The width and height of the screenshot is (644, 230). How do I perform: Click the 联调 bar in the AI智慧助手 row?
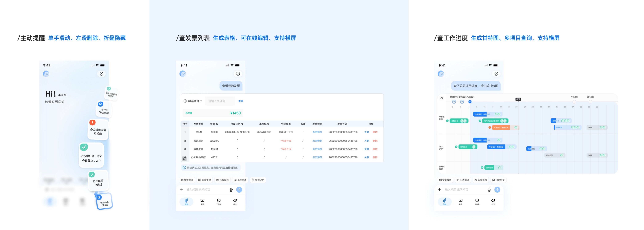point(597,128)
